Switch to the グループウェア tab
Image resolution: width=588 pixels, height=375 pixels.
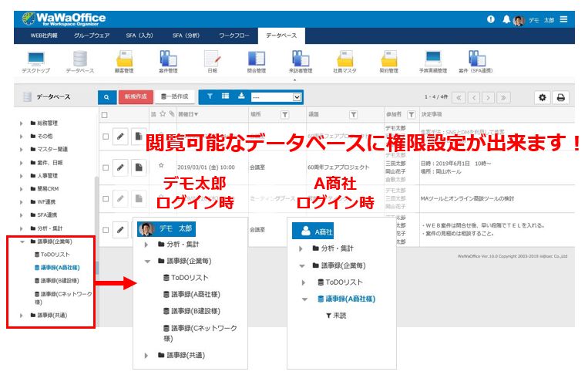pos(92,35)
